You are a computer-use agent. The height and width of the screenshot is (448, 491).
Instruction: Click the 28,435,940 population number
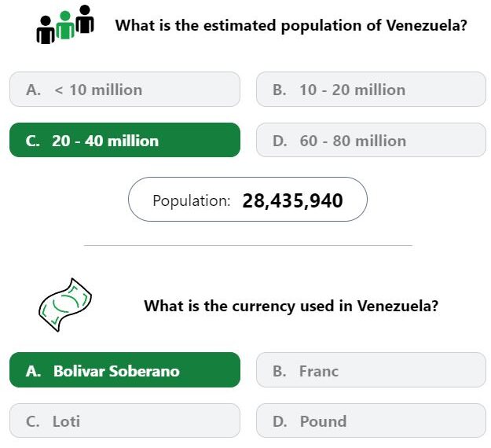pyautogui.click(x=292, y=200)
